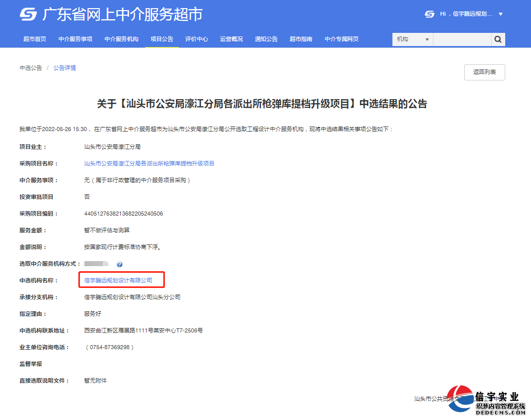Open the 中介专属网页 menu

341,39
